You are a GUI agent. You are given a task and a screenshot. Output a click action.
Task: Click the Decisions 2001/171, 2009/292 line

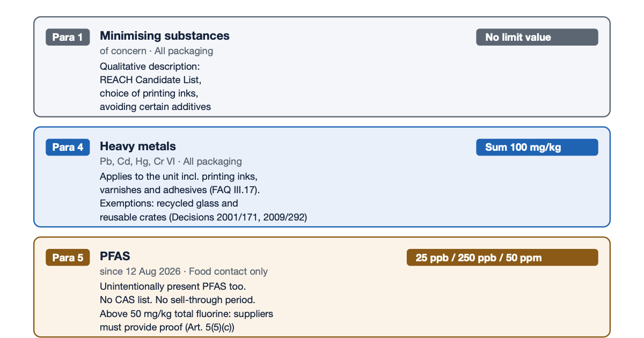coord(203,217)
